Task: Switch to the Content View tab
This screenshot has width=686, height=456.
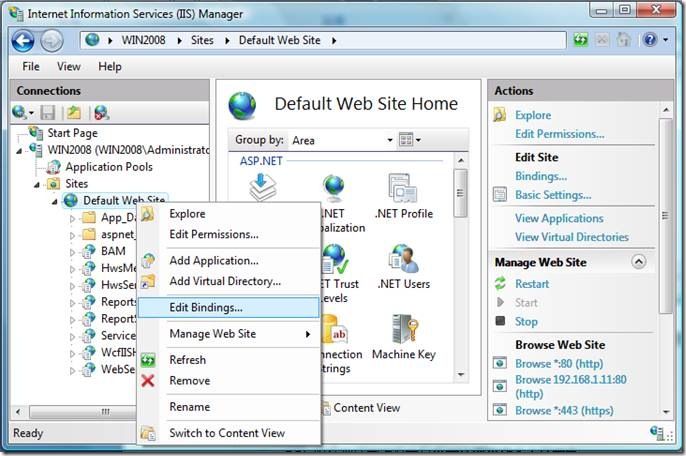Action: pyautogui.click(x=361, y=408)
